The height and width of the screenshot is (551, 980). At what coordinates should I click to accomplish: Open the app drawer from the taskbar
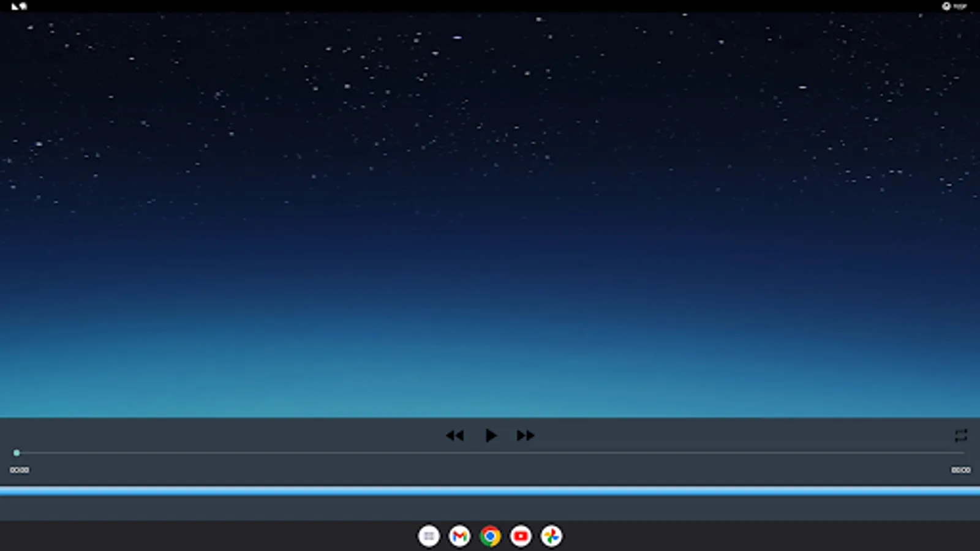[429, 536]
